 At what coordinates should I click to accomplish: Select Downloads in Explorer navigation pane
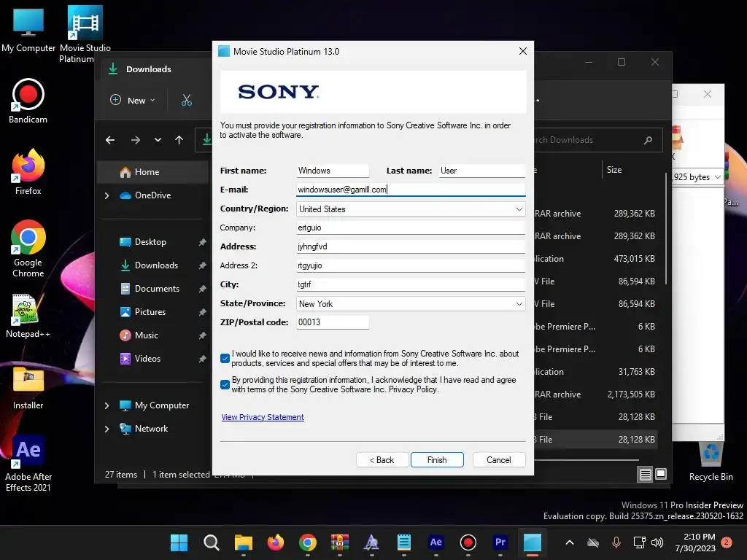click(x=152, y=265)
